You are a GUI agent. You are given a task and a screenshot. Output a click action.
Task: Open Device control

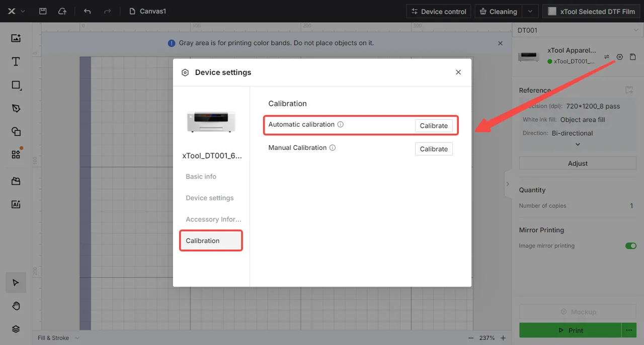coord(439,11)
